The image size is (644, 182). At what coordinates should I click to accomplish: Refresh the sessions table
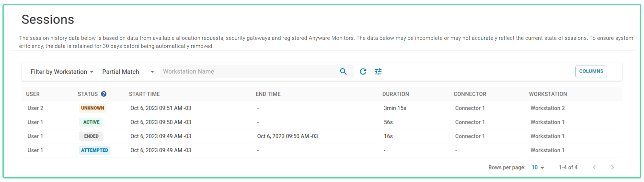point(363,72)
